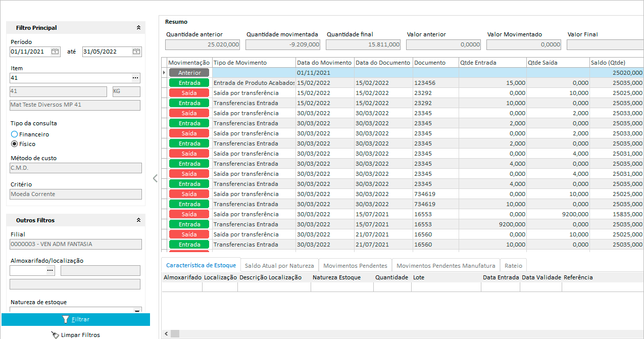The image size is (644, 339).
Task: Sort by Saldo (Qtde) column header
Action: pos(617,63)
